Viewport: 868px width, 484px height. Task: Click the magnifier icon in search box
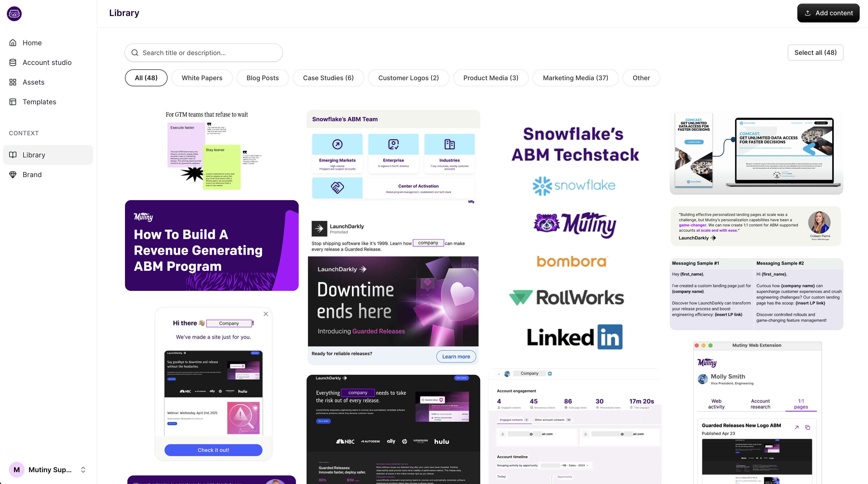click(135, 53)
